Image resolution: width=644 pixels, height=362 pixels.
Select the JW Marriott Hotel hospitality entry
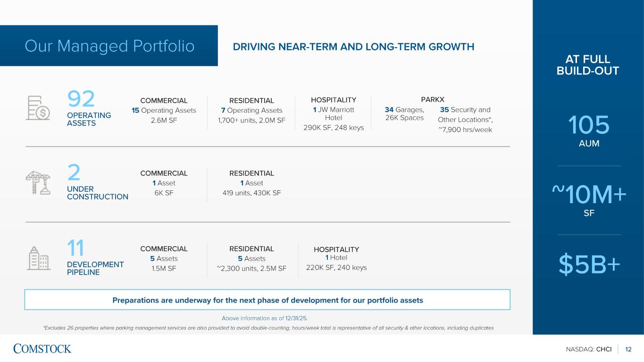click(x=334, y=114)
